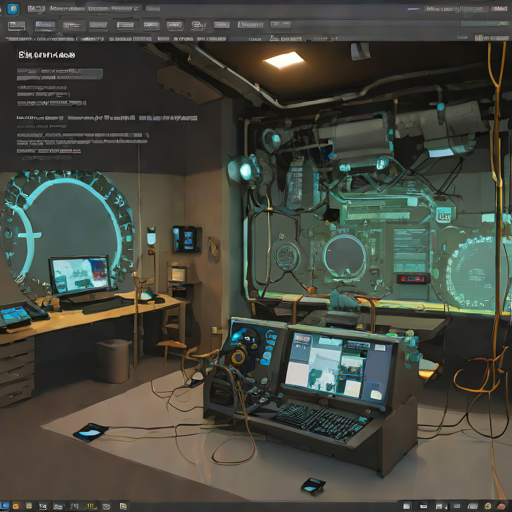Click the round yellow icon in the system tray

tap(488, 506)
